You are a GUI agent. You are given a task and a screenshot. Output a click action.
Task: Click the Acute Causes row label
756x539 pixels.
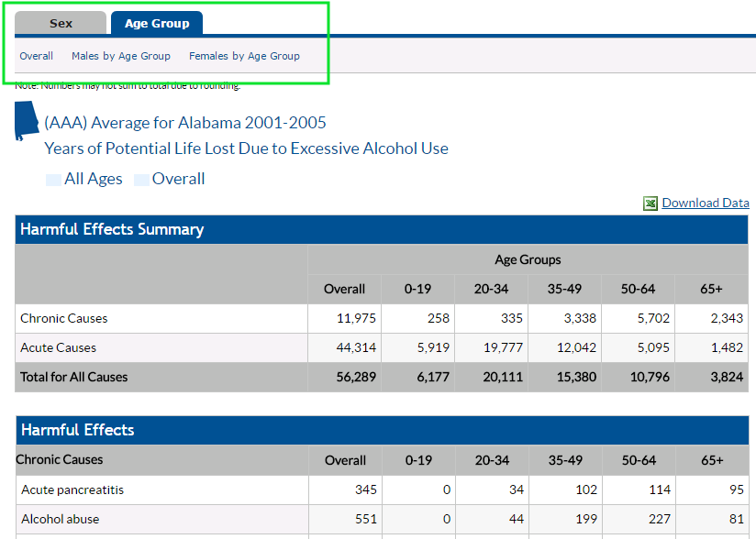click(x=58, y=347)
